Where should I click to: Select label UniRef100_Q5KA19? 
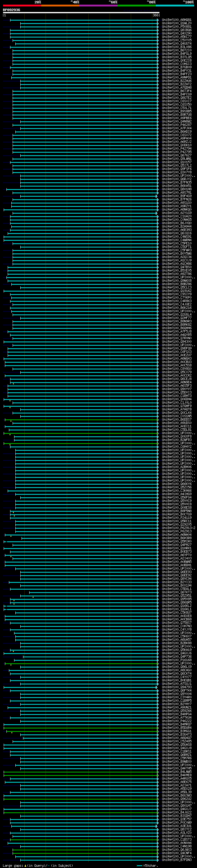pos(177,650)
